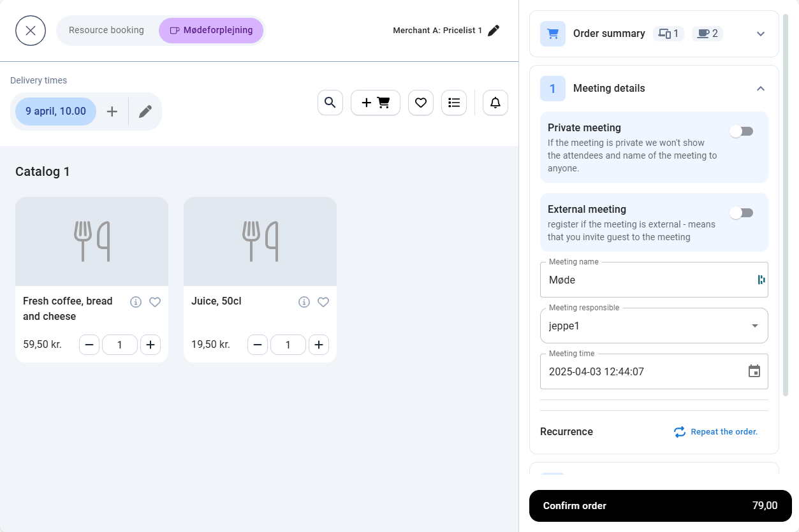
Task: Click the quantity field for Juice, 50cl
Action: [x=288, y=345]
